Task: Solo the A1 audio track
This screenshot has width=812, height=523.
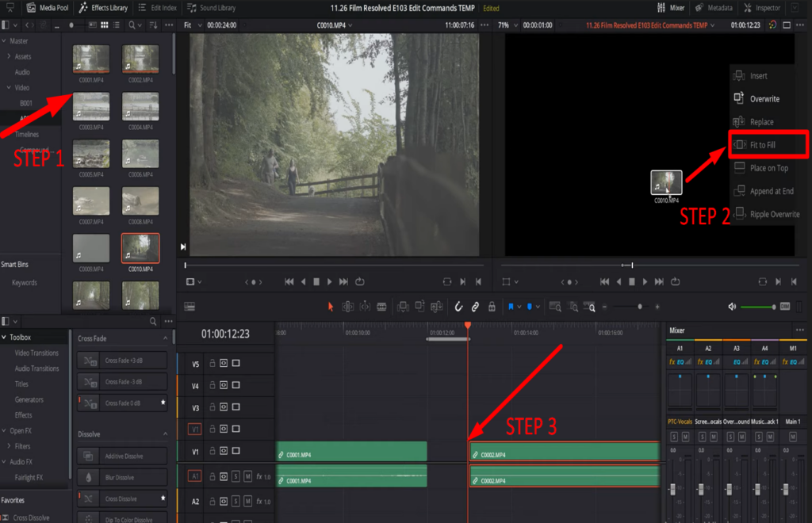Action: [236, 476]
